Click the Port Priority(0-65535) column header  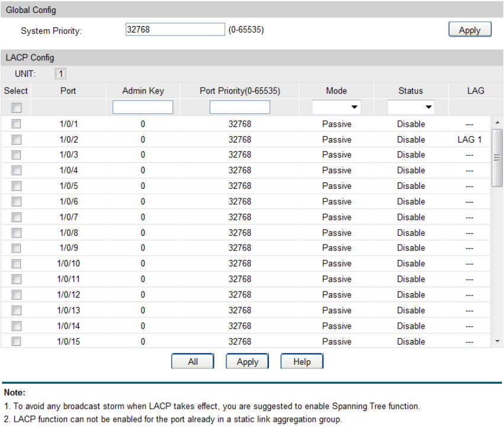[x=240, y=91]
